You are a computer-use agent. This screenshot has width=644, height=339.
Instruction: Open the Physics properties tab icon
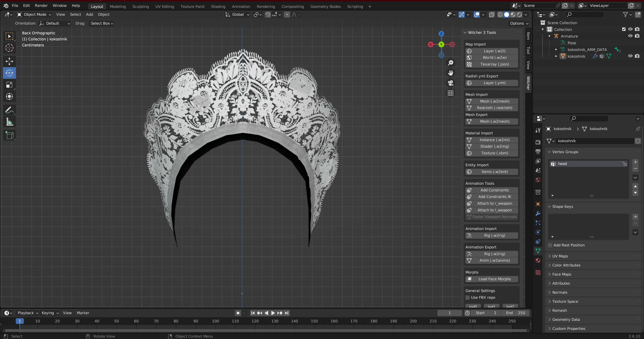pyautogui.click(x=538, y=232)
